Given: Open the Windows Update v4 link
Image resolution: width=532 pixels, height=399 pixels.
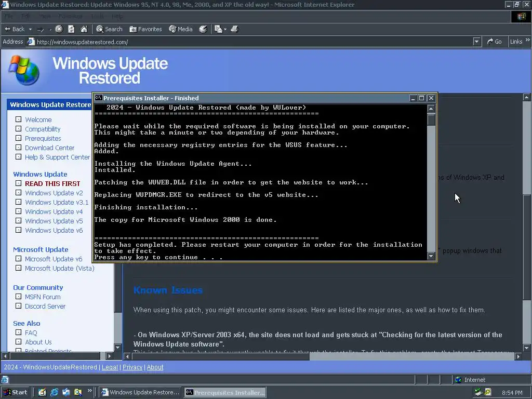Looking at the screenshot, I should (x=54, y=212).
